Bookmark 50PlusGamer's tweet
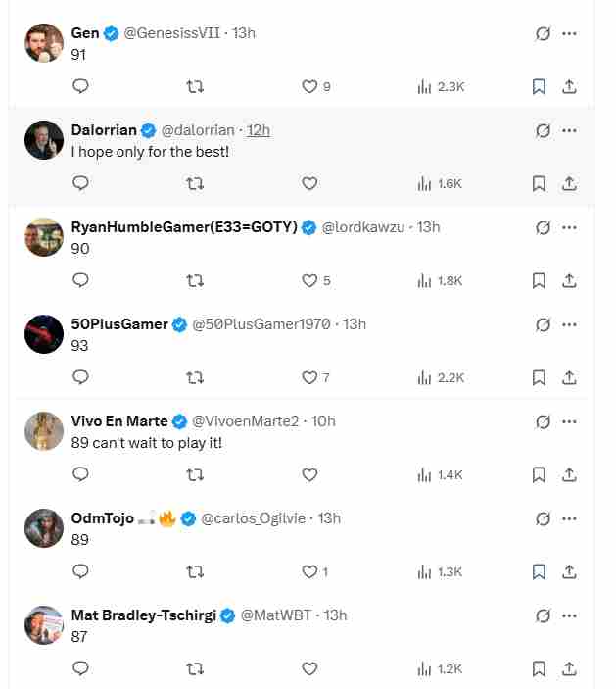This screenshot has height=689, width=616. [539, 377]
